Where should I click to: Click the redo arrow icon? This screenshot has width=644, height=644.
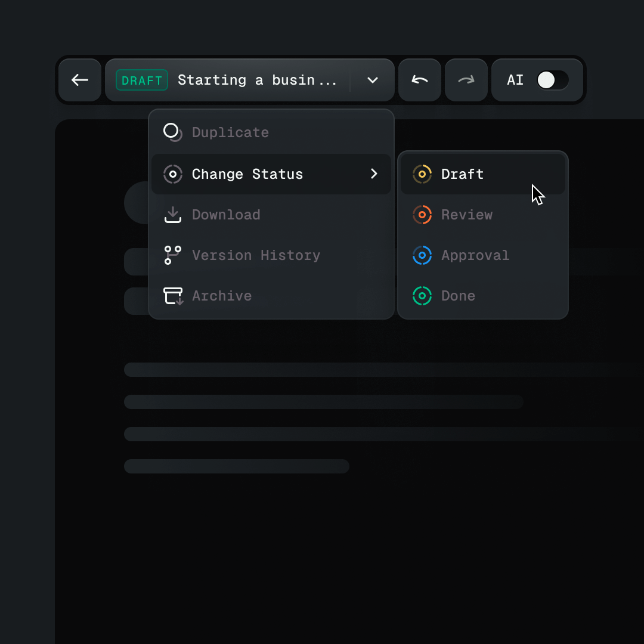(x=466, y=80)
